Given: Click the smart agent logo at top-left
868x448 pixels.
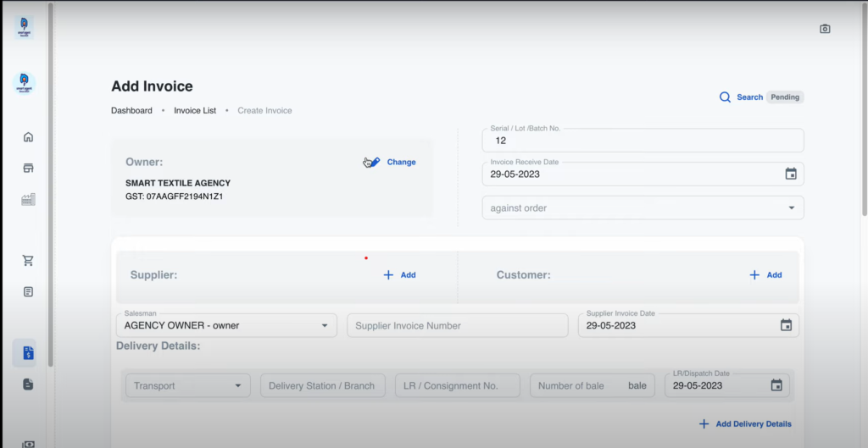Looking at the screenshot, I should pos(25,26).
